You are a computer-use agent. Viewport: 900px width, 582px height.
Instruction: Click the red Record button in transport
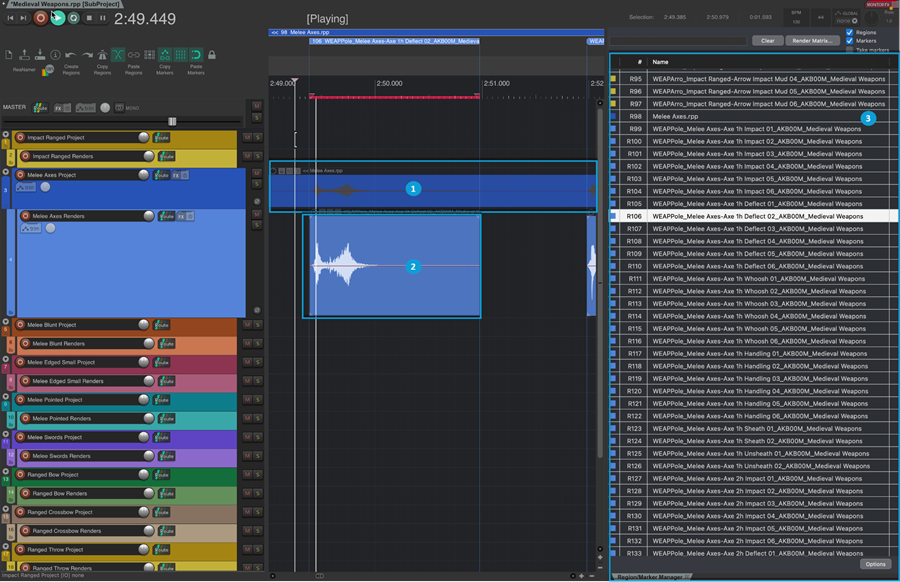tap(40, 18)
